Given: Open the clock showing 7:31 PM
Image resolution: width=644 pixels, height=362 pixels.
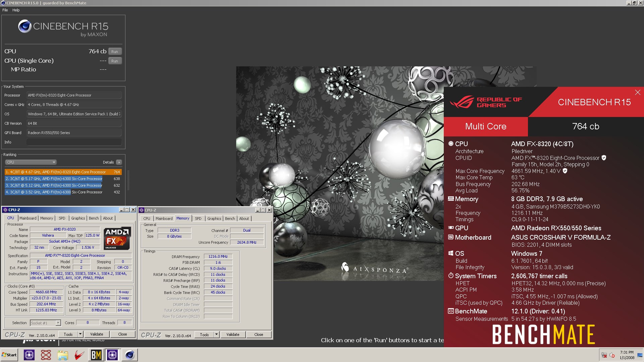Looking at the screenshot, I should [627, 355].
